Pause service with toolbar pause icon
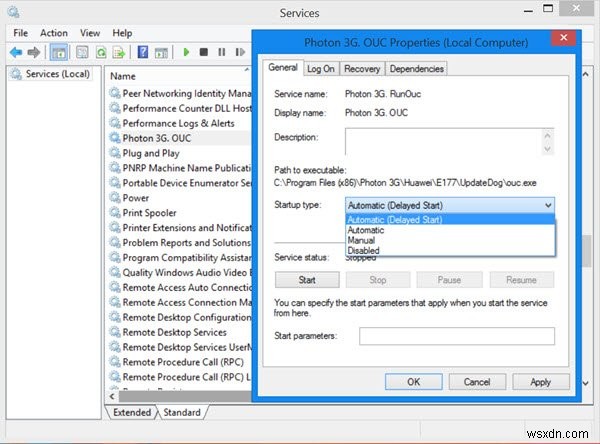The height and width of the screenshot is (444, 600). click(222, 52)
